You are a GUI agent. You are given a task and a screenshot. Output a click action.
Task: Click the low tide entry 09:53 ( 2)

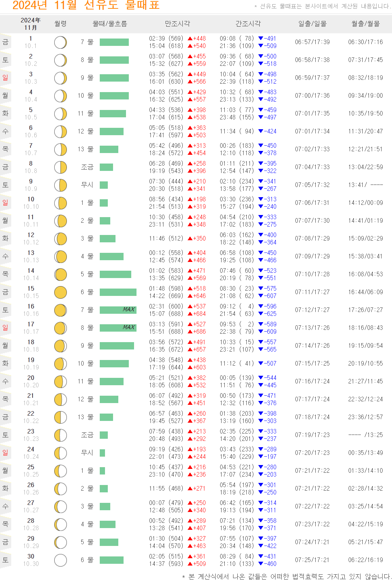pos(237,324)
